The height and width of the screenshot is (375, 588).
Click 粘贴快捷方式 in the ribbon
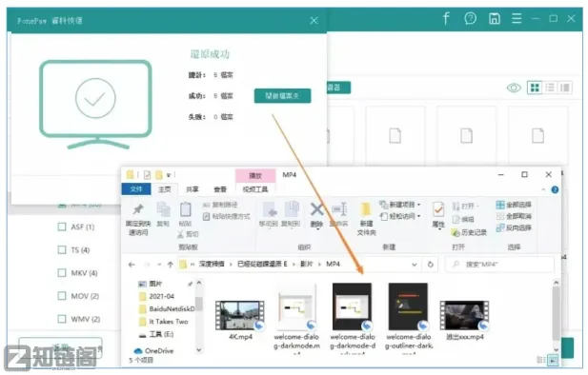point(226,216)
